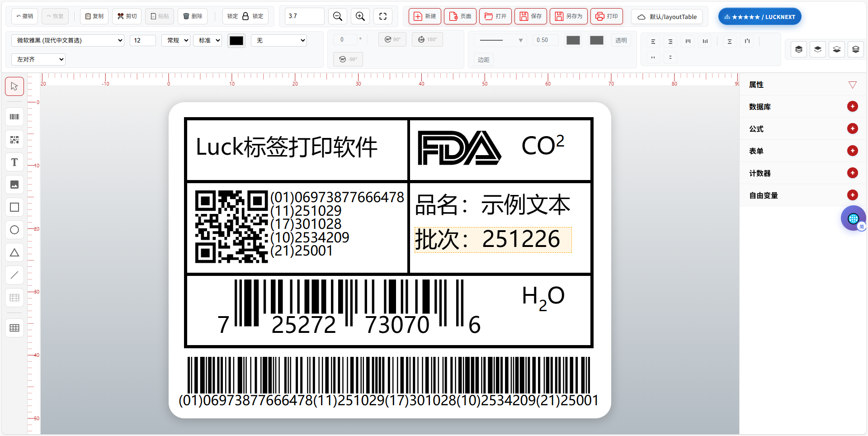
Task: Select the line drawing tool
Action: pyautogui.click(x=14, y=275)
